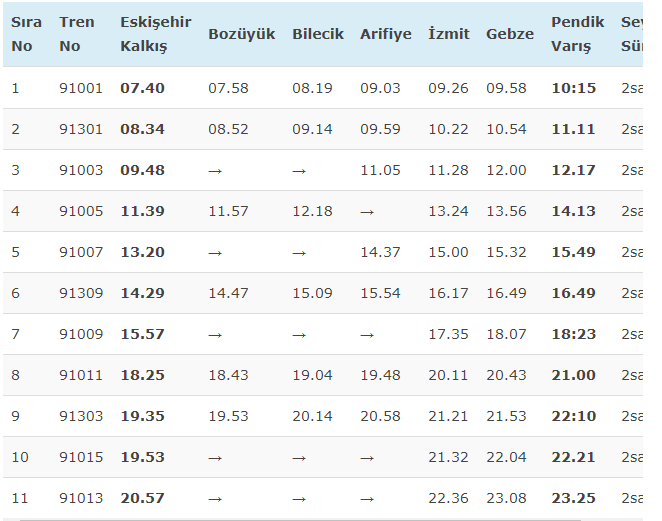This screenshot has width=662, height=521.
Task: Select the Bilecik column header
Action: tap(317, 34)
